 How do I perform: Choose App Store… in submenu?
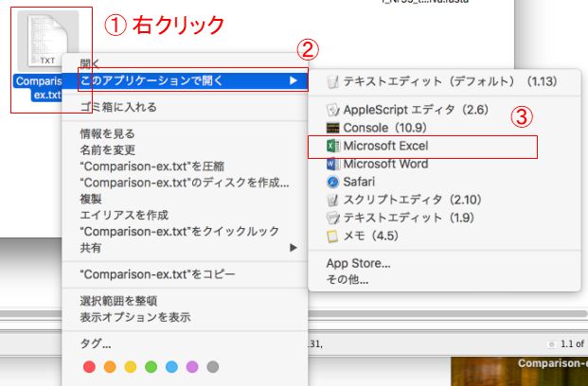[444, 263]
